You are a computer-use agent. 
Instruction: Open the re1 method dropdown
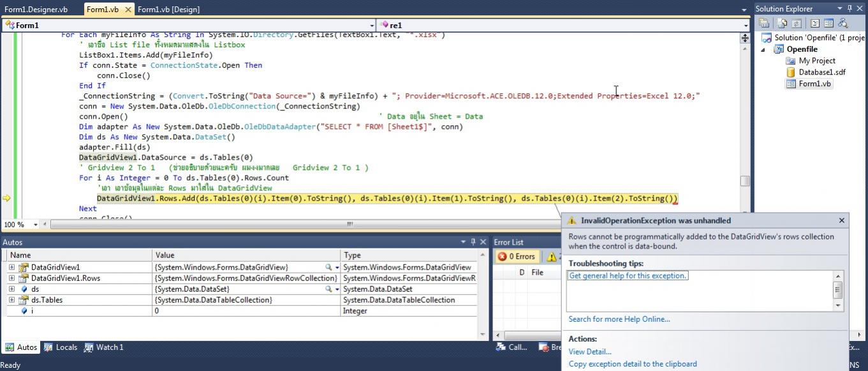[x=746, y=25]
